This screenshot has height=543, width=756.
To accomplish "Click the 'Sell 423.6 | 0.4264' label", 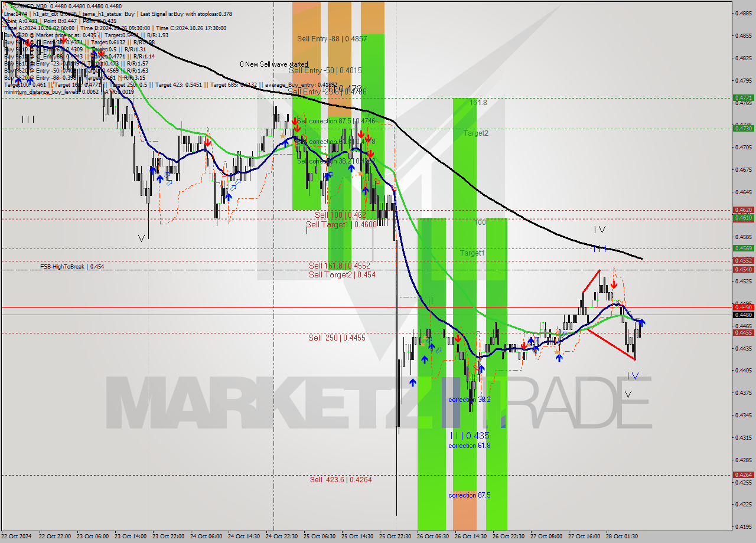I will click(341, 480).
